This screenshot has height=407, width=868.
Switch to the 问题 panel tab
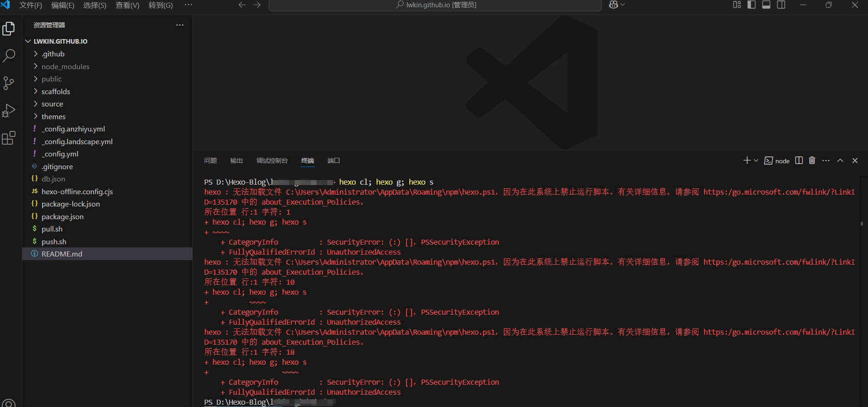(x=210, y=161)
